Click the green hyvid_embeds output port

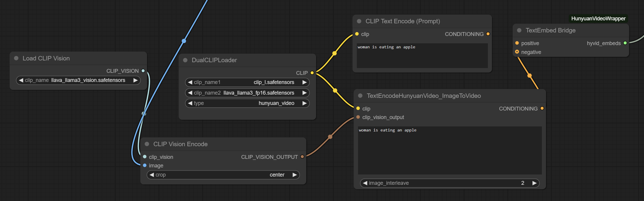click(x=625, y=43)
